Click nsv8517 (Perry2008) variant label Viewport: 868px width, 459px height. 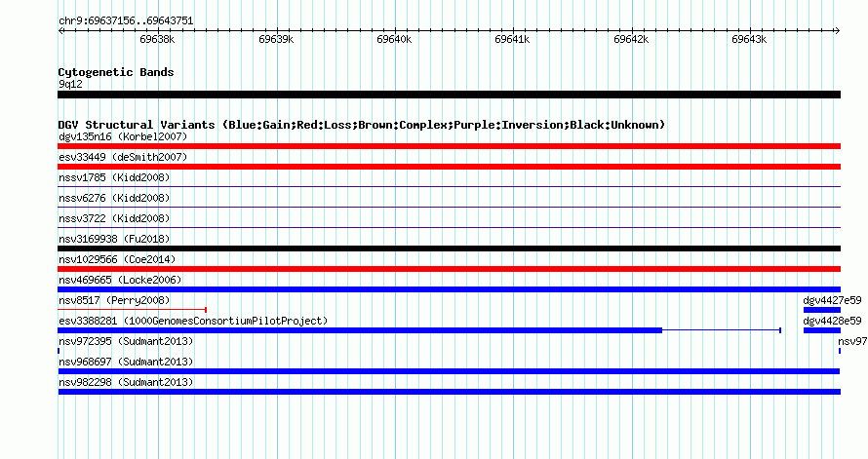point(114,300)
